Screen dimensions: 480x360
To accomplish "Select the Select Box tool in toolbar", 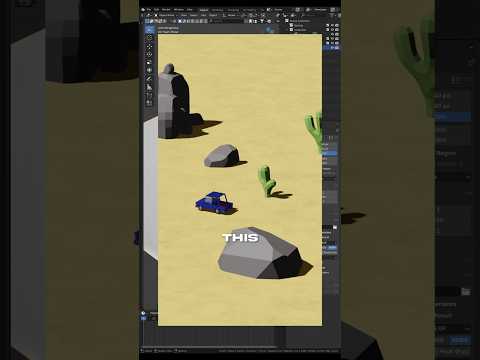I will tap(149, 30).
